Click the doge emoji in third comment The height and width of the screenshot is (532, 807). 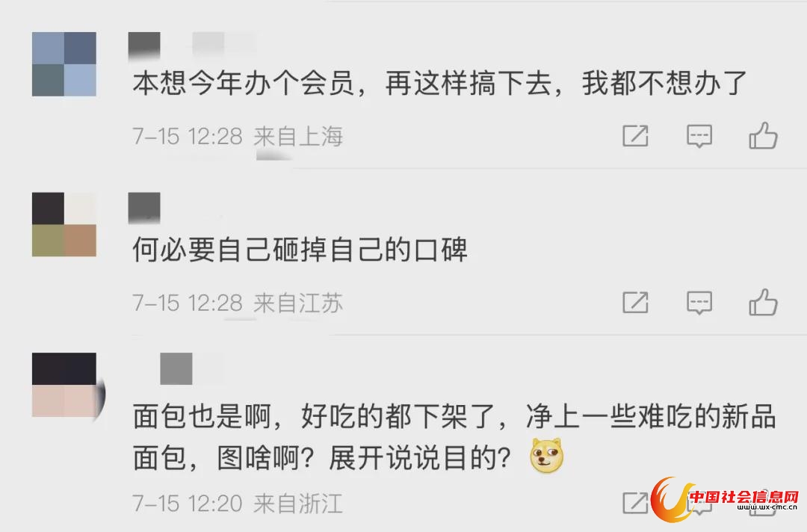tap(546, 457)
